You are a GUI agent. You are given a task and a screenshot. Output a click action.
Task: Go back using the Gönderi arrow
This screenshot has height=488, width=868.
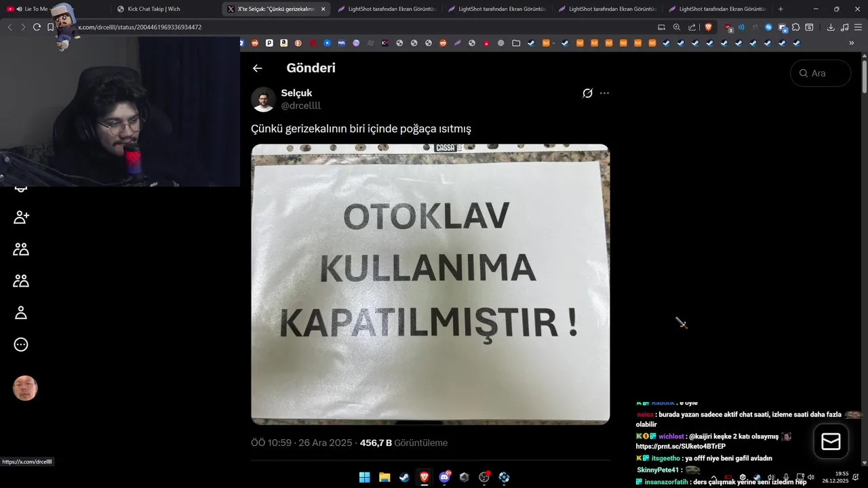click(257, 68)
